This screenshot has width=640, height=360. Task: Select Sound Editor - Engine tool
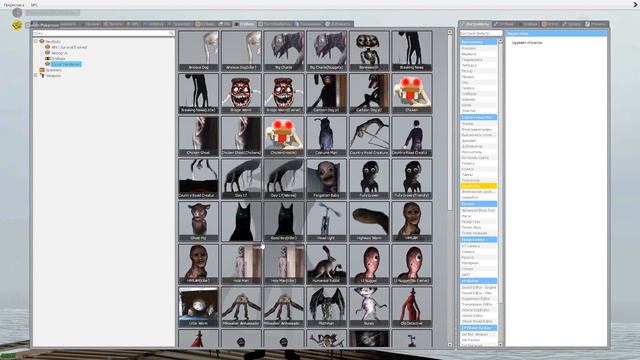tap(479, 287)
